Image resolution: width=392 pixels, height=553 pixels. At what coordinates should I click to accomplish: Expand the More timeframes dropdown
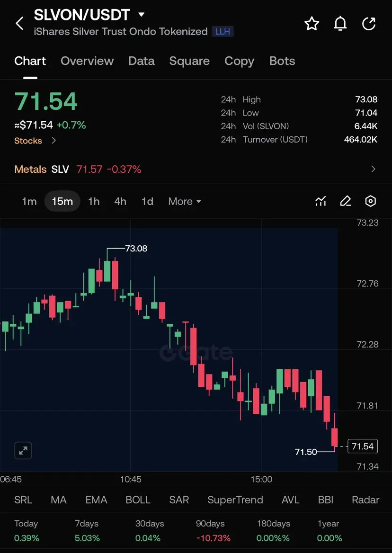(x=185, y=201)
